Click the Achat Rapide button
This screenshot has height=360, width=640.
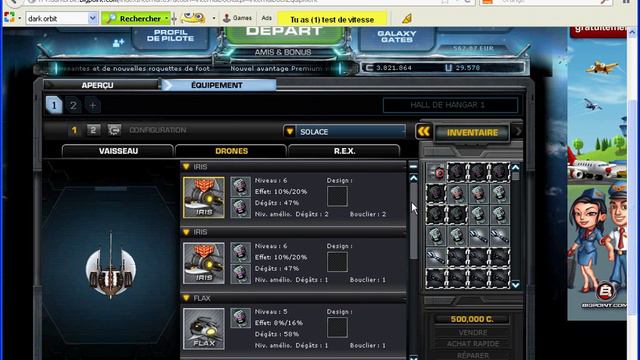pyautogui.click(x=473, y=344)
